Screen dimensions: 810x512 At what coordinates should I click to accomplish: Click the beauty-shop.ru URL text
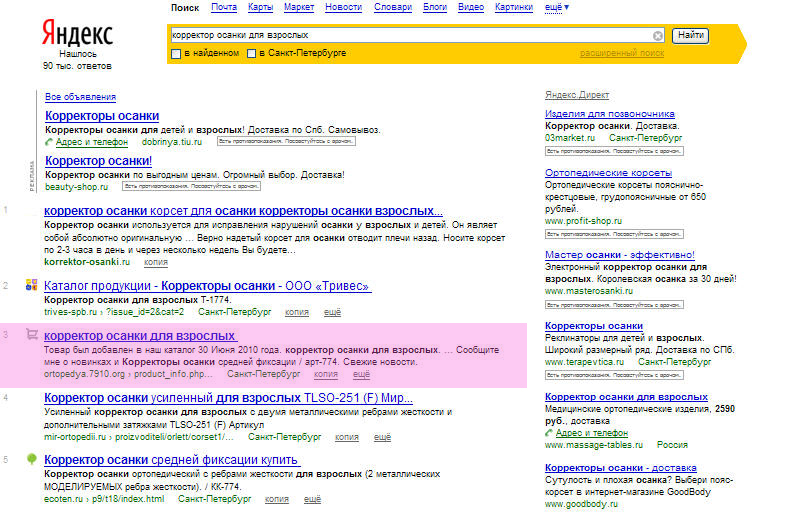[76, 187]
